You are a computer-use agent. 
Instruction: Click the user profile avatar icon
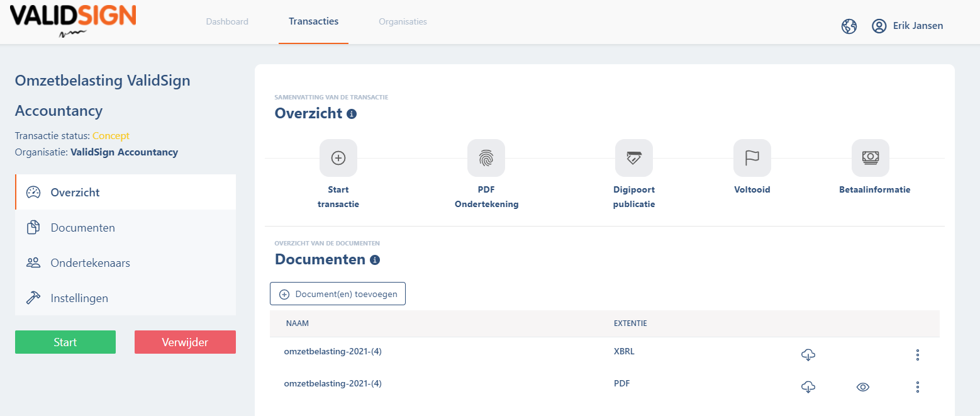879,26
